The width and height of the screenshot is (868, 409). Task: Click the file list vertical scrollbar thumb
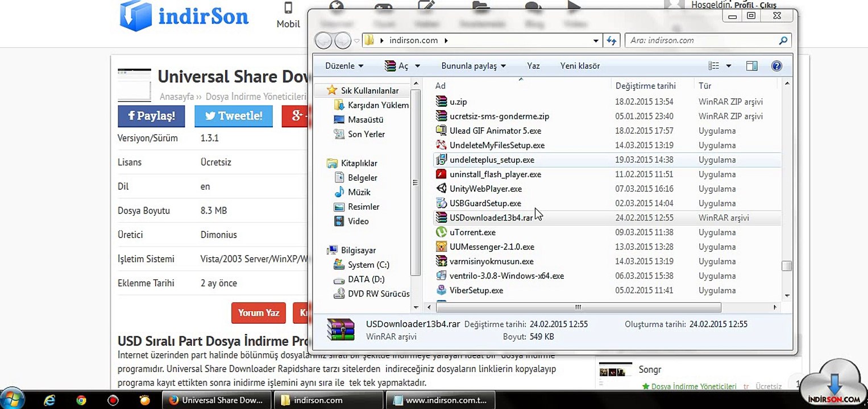(787, 266)
